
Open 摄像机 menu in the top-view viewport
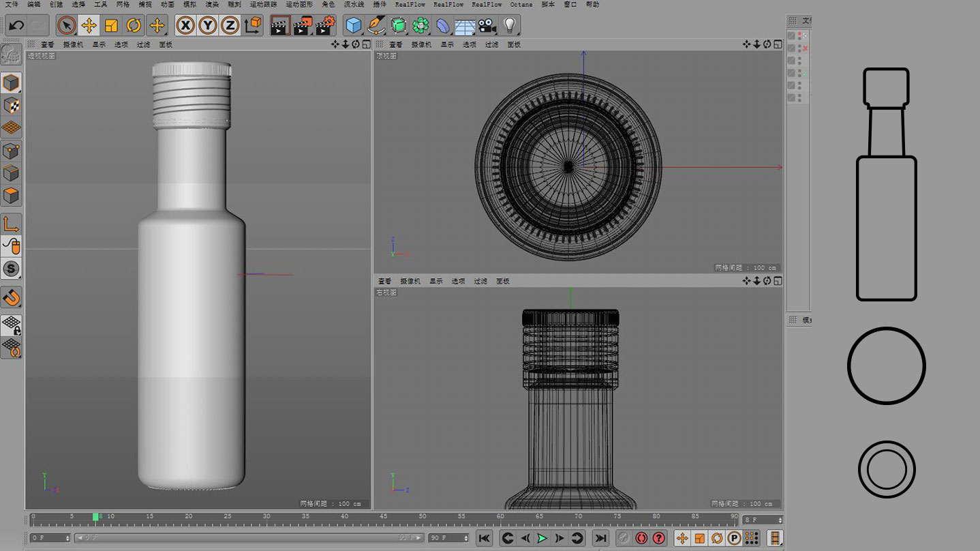point(422,44)
